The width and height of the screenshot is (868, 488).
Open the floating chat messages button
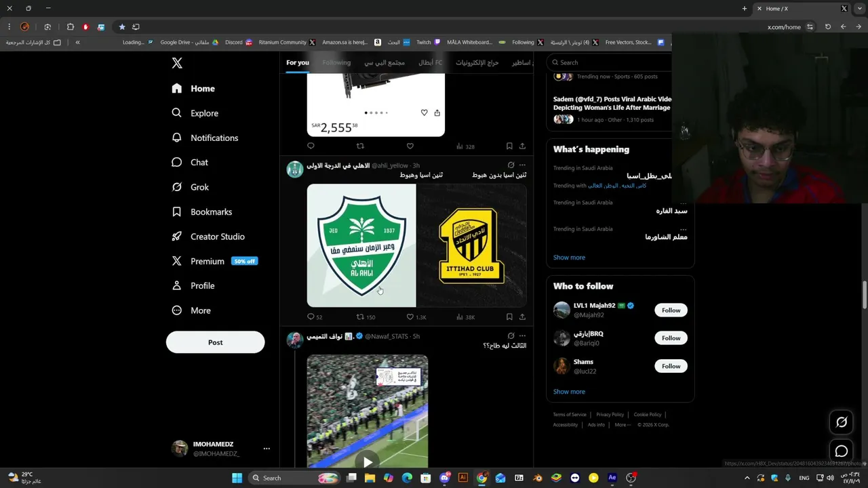coord(842,451)
